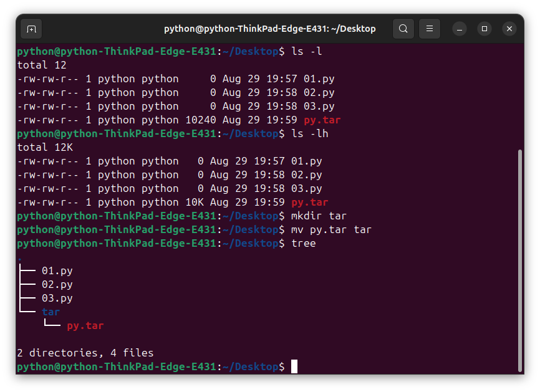Click 02.py in the 'ls -lh' listing
540x392 pixels.
coord(307,175)
